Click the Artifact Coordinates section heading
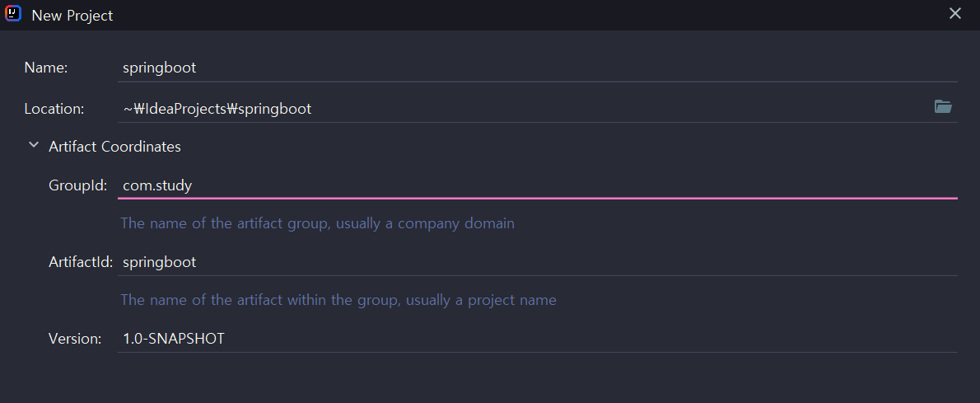Image resolution: width=980 pixels, height=403 pixels. coord(115,147)
